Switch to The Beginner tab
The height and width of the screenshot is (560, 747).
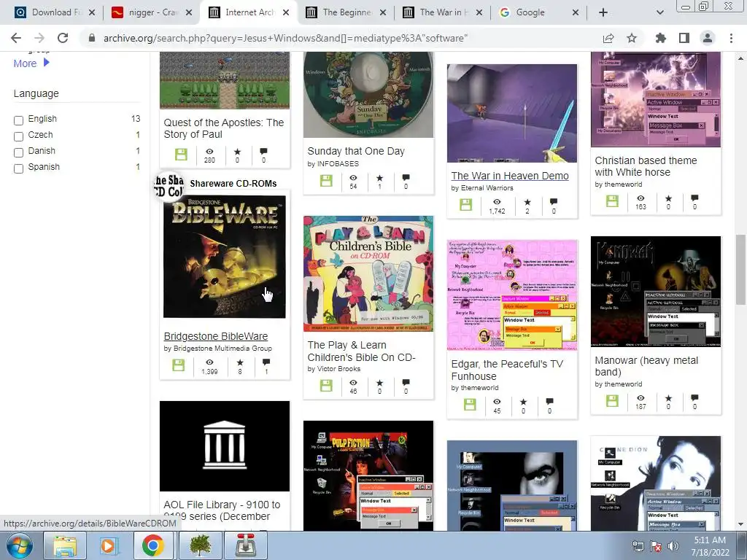tap(346, 12)
